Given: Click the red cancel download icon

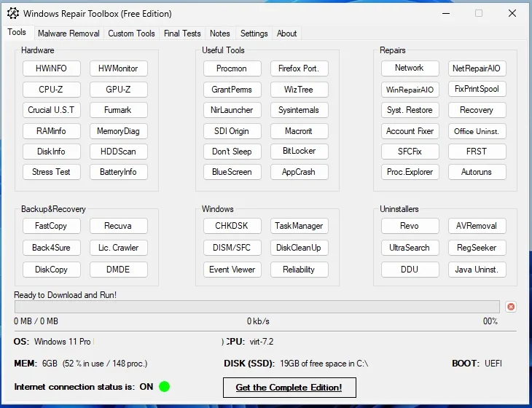Looking at the screenshot, I should [x=511, y=307].
